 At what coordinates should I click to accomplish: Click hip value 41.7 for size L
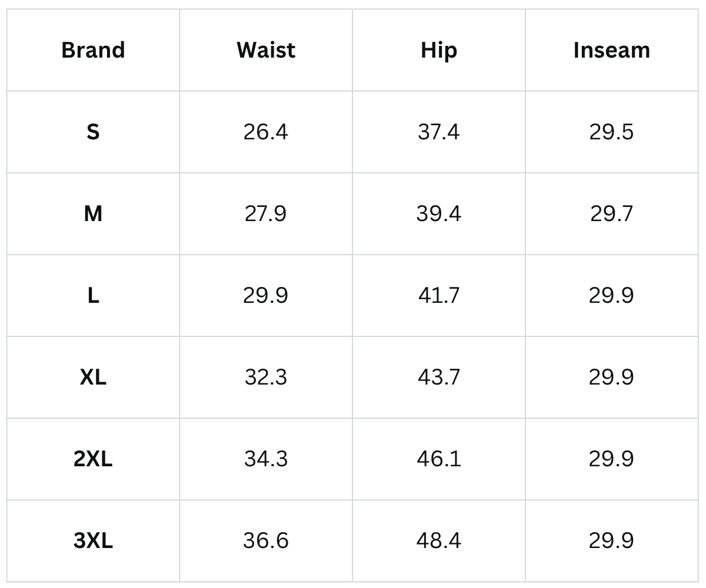click(439, 295)
